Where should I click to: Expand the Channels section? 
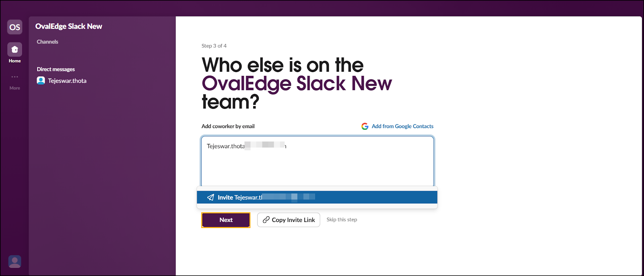[47, 42]
